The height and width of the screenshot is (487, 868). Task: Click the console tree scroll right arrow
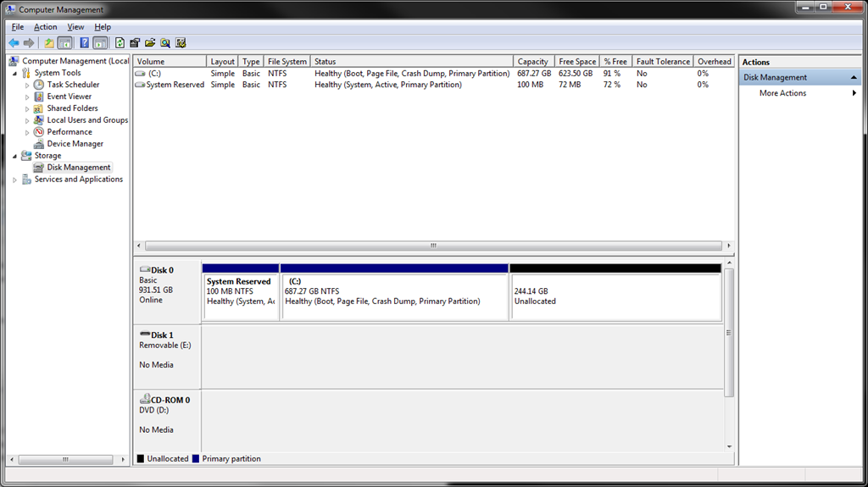123,459
